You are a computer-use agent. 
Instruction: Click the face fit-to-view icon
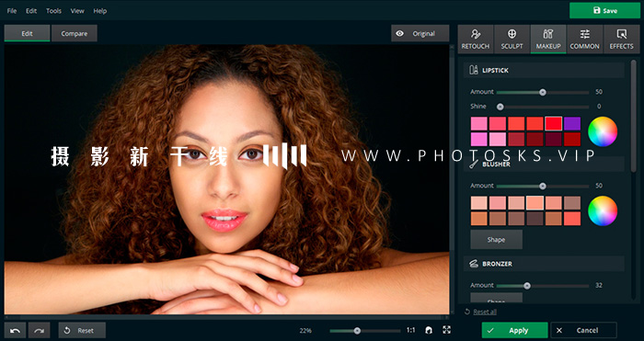pos(429,330)
